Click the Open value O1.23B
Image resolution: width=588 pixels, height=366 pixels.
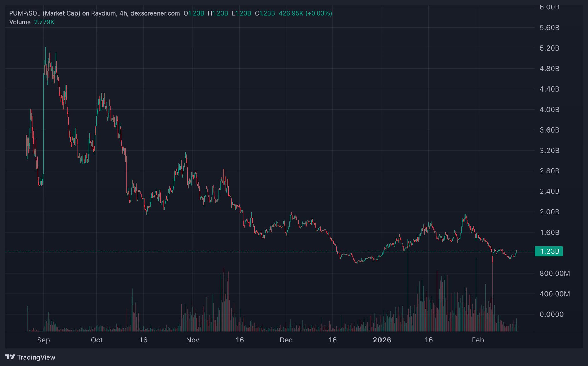(x=194, y=13)
